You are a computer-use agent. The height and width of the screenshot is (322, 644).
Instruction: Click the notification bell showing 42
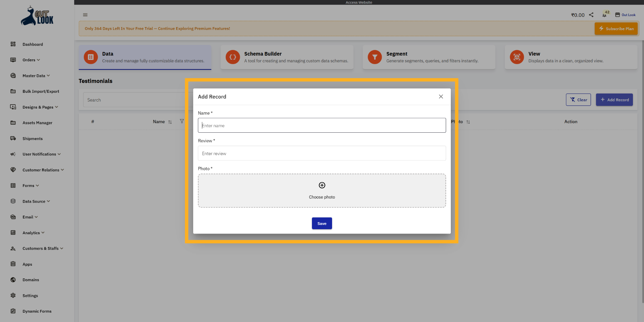(604, 16)
